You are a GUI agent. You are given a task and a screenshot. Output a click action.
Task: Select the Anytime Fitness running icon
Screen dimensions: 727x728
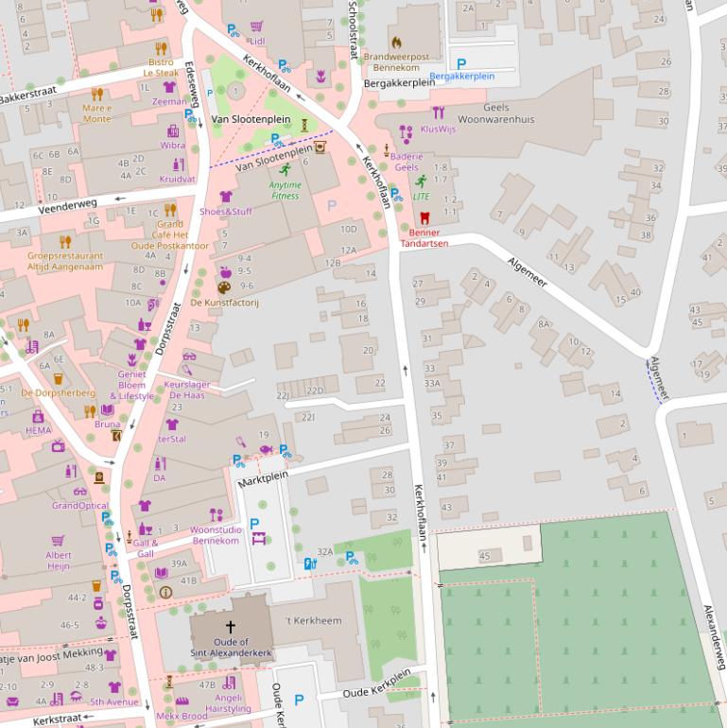[286, 169]
